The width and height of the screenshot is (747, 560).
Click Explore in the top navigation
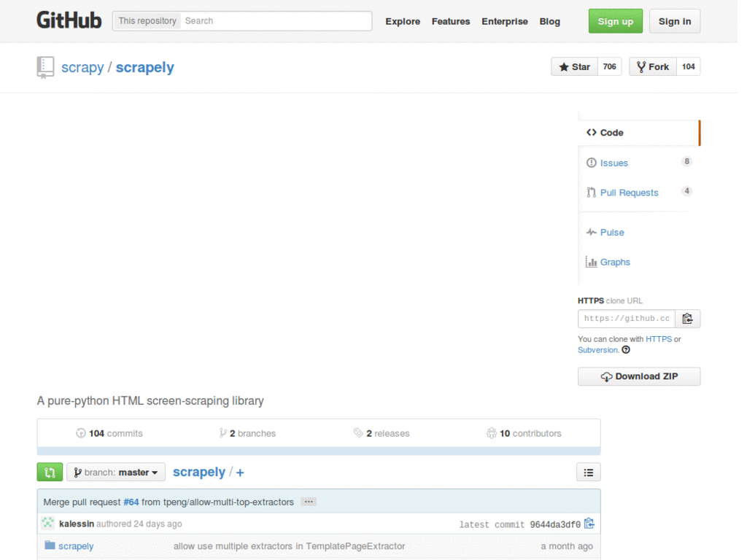click(403, 21)
